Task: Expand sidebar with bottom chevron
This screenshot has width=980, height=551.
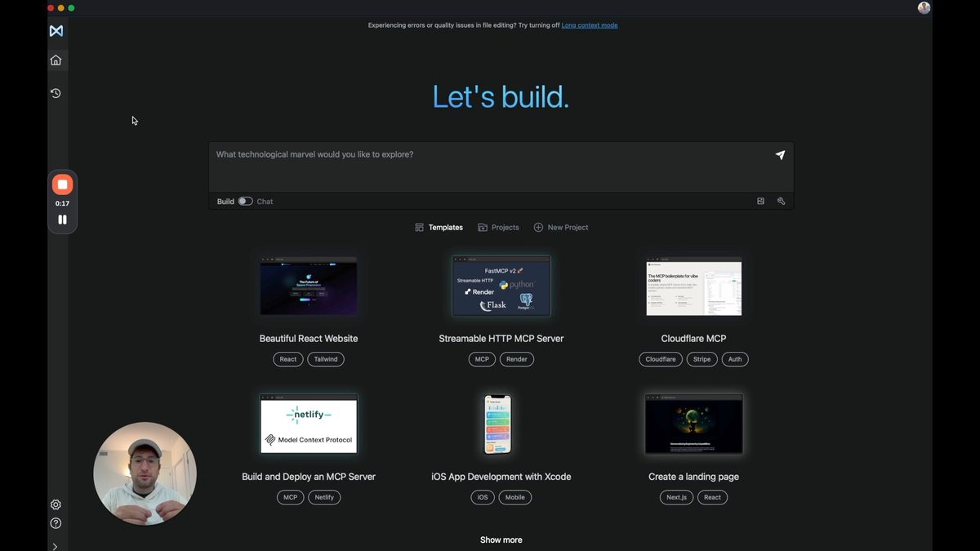Action: (55, 546)
